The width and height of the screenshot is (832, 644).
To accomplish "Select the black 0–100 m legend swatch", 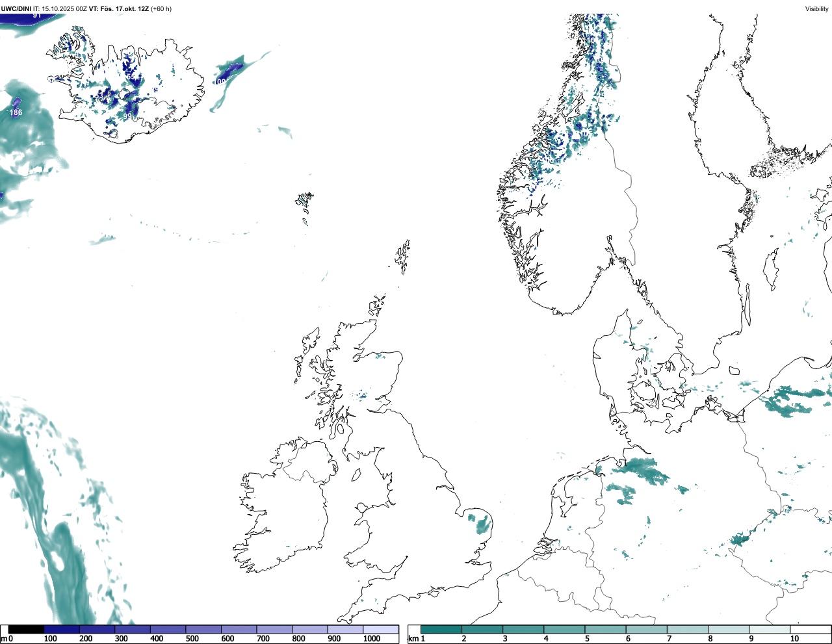I will coord(26,629).
